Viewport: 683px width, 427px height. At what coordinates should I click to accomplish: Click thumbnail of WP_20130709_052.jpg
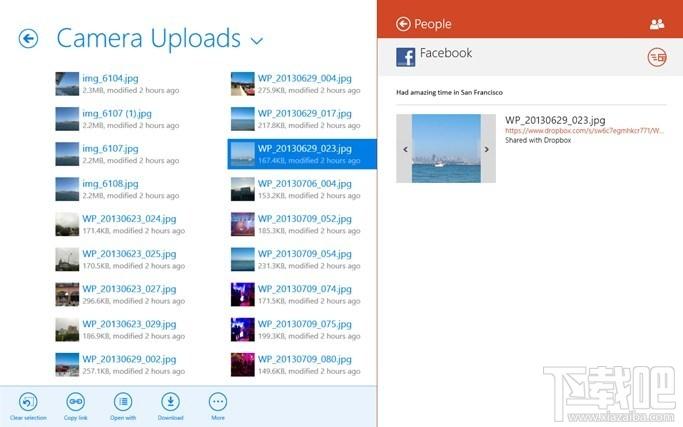(x=243, y=224)
